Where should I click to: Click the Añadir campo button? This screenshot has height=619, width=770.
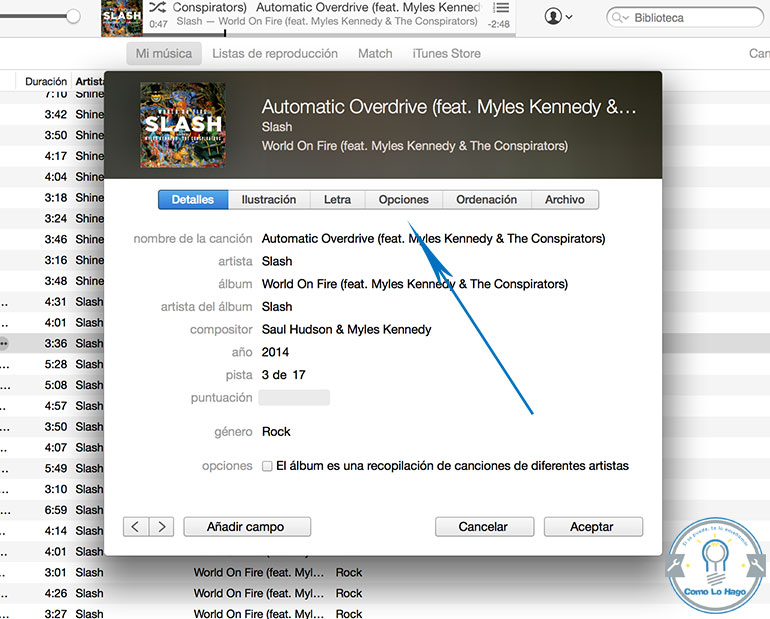(247, 527)
